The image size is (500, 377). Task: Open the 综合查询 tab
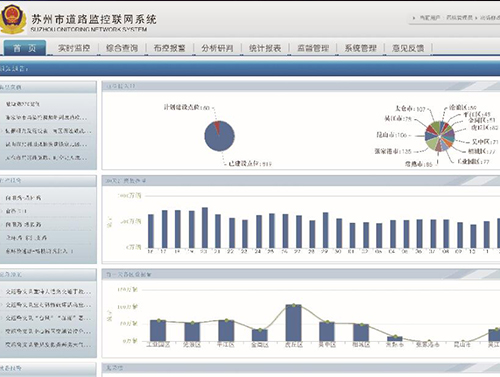(122, 48)
